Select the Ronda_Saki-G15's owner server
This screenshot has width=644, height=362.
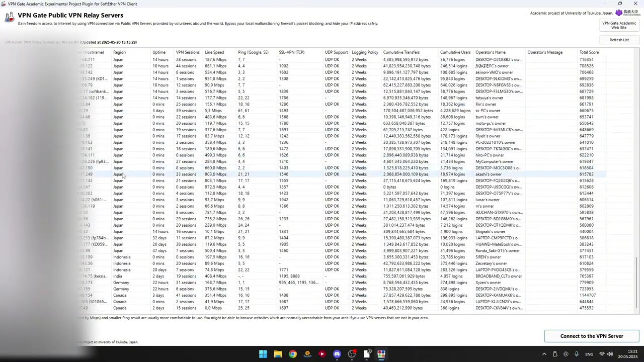(x=342, y=251)
